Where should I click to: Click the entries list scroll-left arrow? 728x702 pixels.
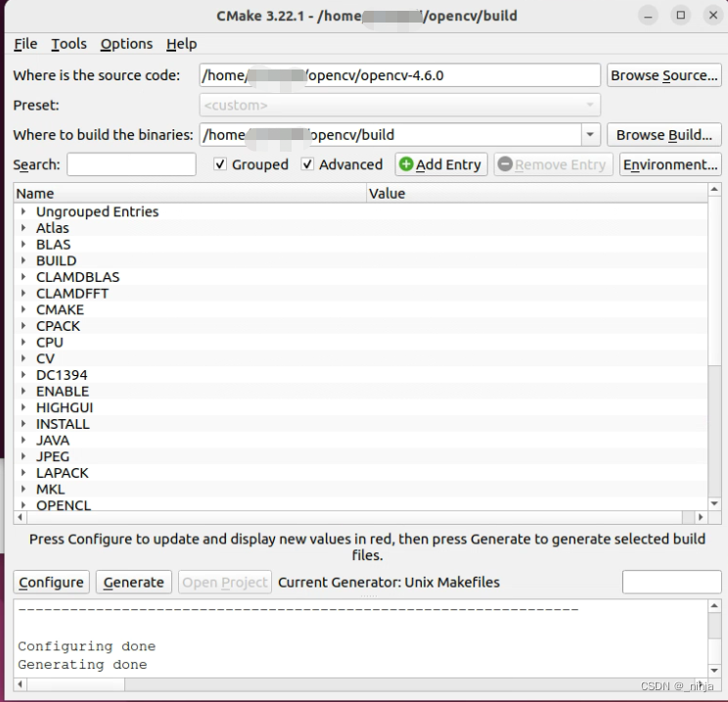pyautogui.click(x=20, y=517)
